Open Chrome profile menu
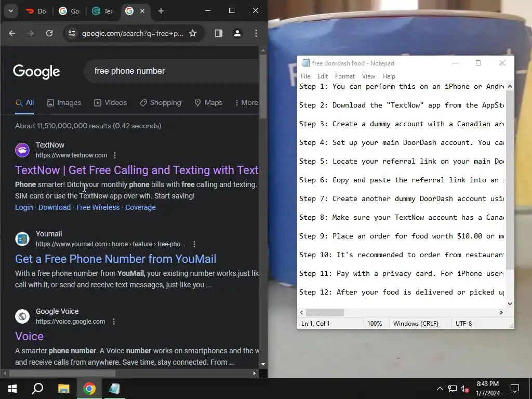The width and height of the screenshot is (532, 399). (237, 33)
